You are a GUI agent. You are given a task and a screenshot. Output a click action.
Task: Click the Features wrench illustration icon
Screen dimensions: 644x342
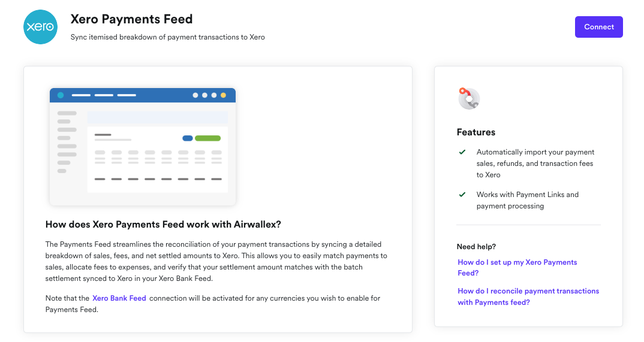coord(469,98)
